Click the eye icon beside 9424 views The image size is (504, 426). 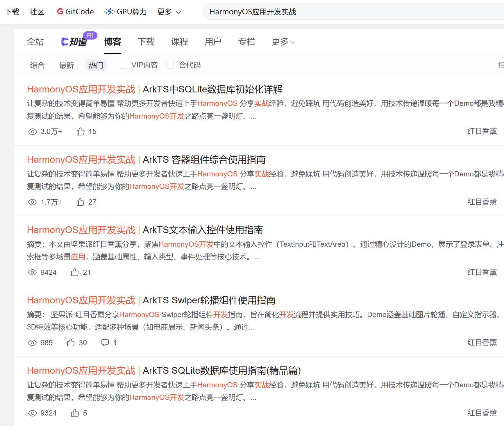tap(33, 272)
